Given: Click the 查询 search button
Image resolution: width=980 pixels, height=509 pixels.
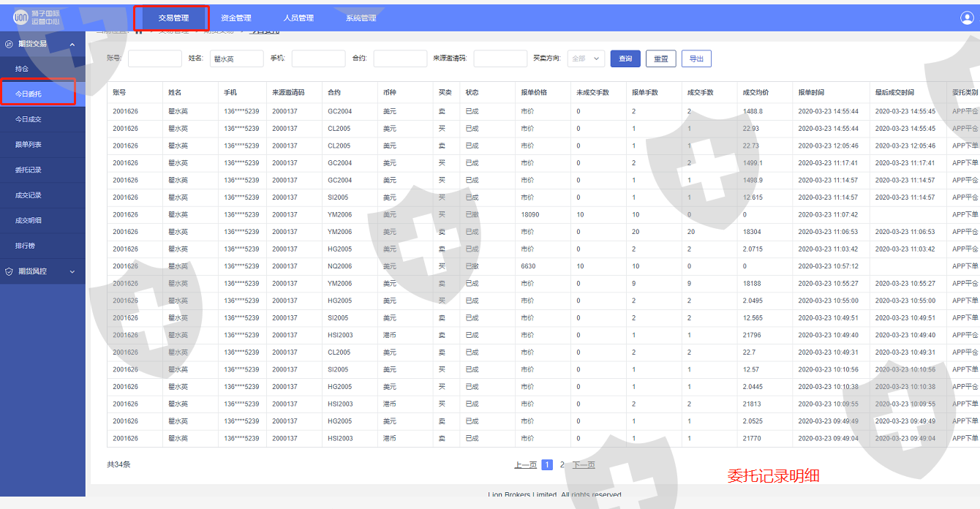Looking at the screenshot, I should pyautogui.click(x=625, y=59).
